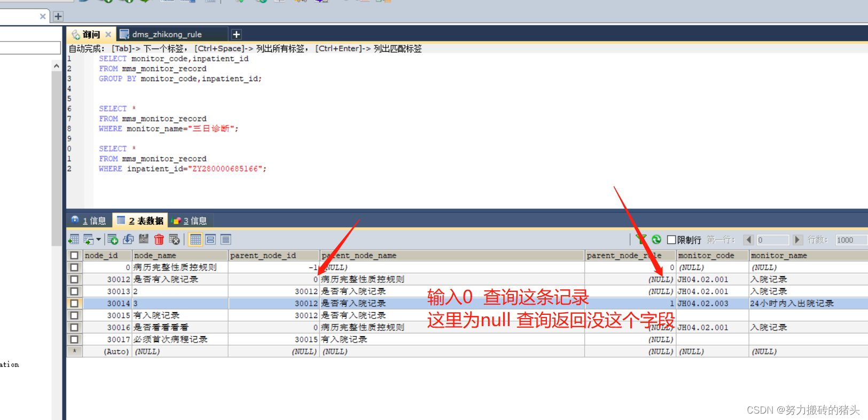The height and width of the screenshot is (420, 868).
Task: Click the green refresh data icon
Action: click(656, 240)
